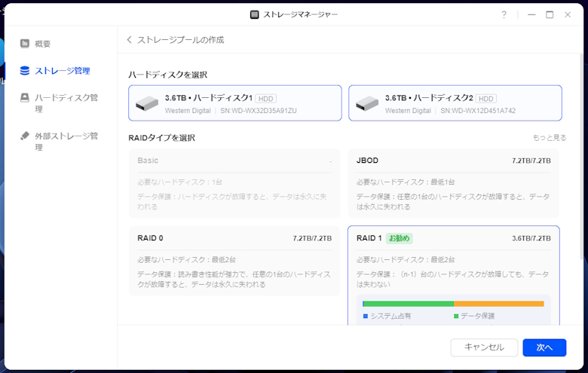
Task: Click the help question mark icon
Action: click(504, 14)
